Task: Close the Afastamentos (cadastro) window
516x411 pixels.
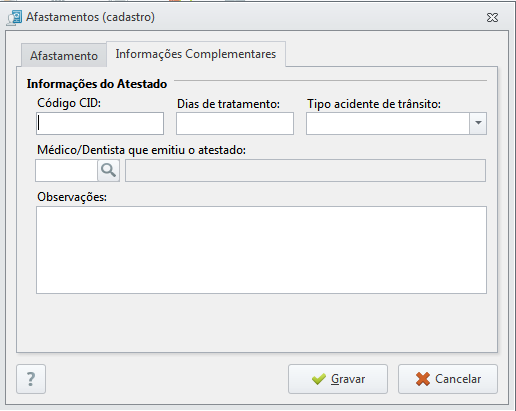Action: pyautogui.click(x=492, y=17)
